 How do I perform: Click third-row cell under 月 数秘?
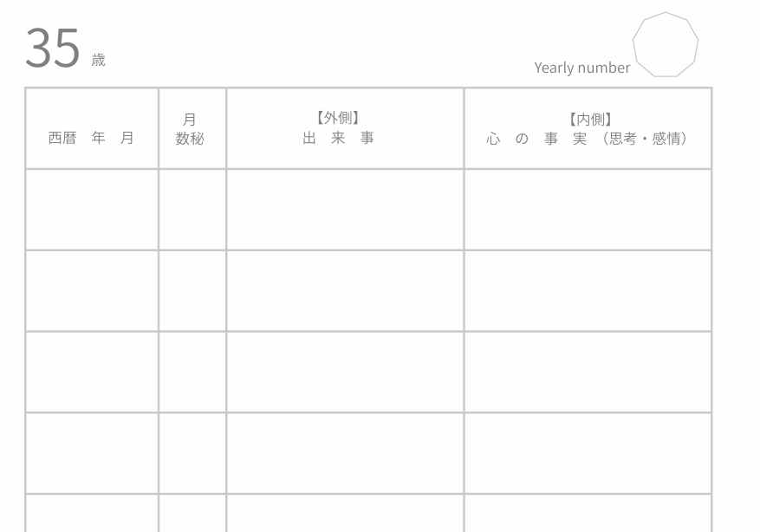point(192,373)
